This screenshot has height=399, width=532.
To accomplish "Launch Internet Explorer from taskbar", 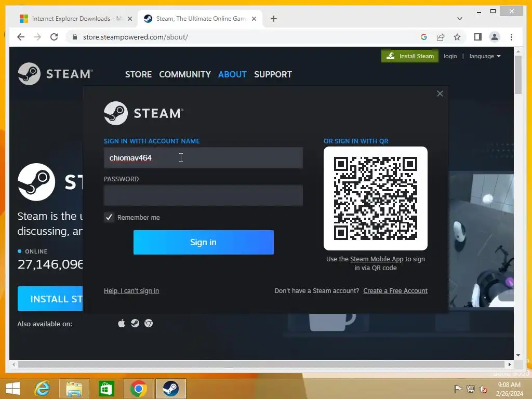I will click(x=42, y=389).
